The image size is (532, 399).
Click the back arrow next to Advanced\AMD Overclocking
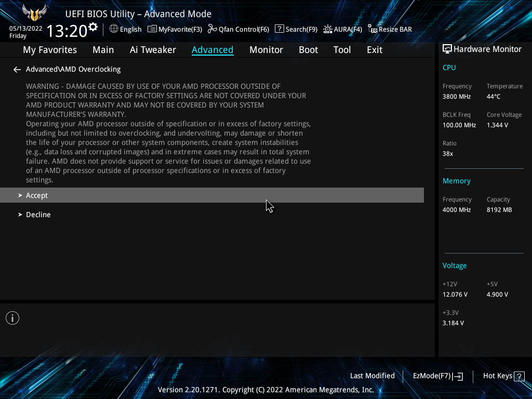pyautogui.click(x=17, y=70)
